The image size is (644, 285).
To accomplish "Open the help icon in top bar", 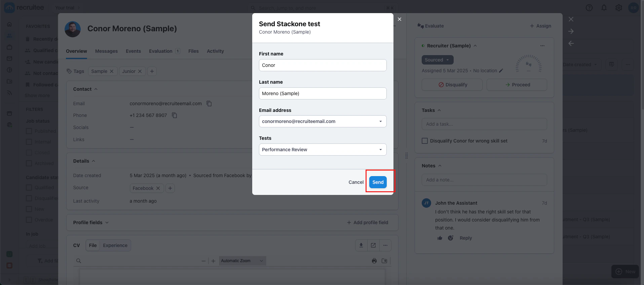I will pyautogui.click(x=589, y=8).
